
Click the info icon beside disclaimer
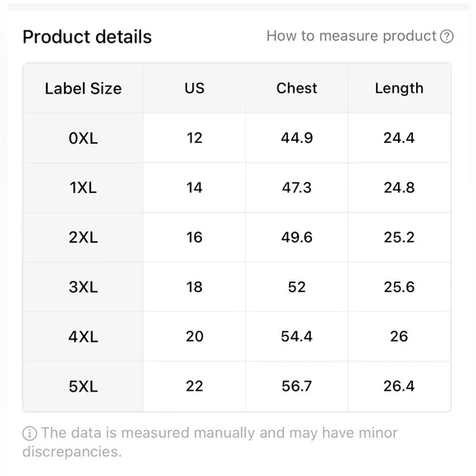[x=30, y=433]
